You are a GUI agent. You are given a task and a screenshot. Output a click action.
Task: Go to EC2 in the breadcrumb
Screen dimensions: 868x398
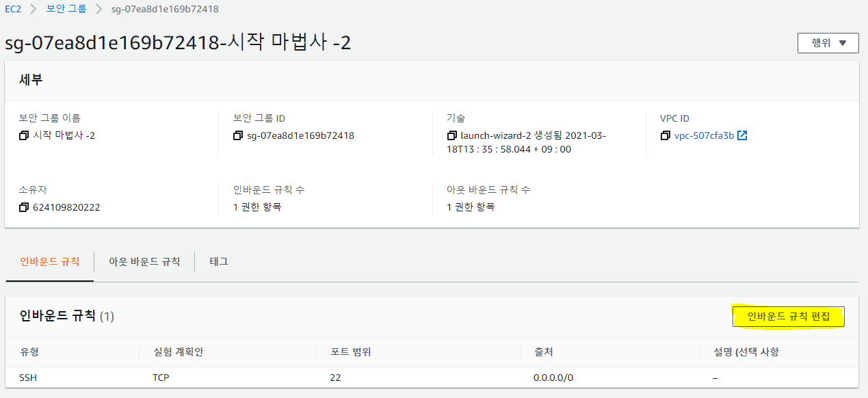[x=14, y=9]
